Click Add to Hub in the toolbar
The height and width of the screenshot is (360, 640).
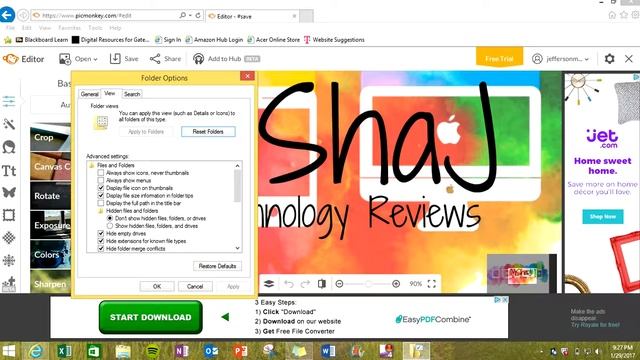[x=226, y=59]
